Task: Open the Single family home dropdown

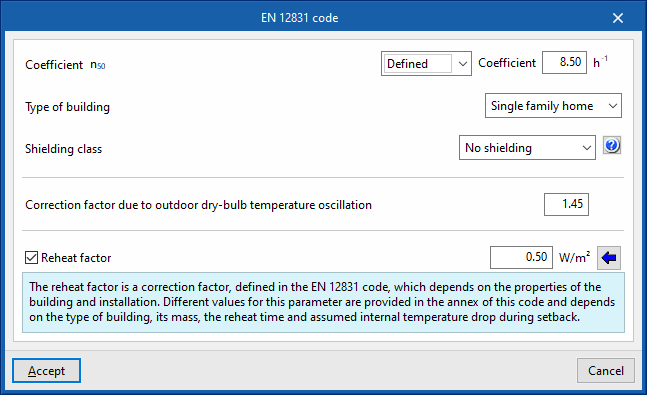Action: (x=553, y=106)
